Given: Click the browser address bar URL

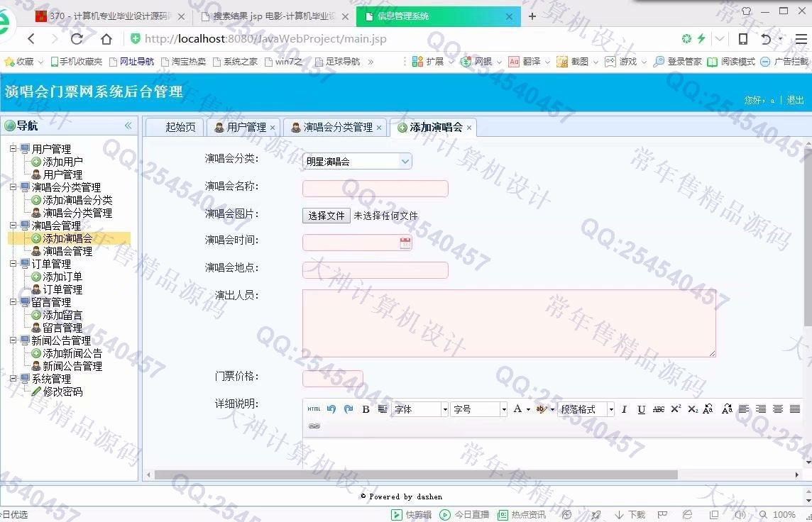Looking at the screenshot, I should [x=265, y=39].
